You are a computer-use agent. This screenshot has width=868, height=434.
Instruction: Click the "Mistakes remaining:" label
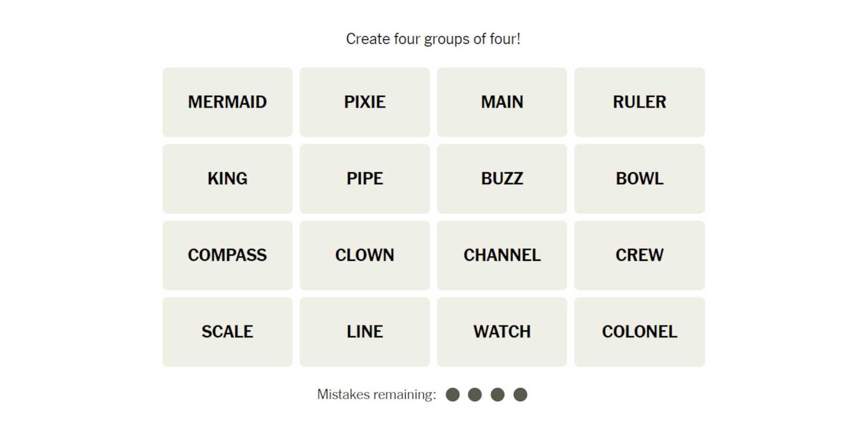click(x=376, y=395)
